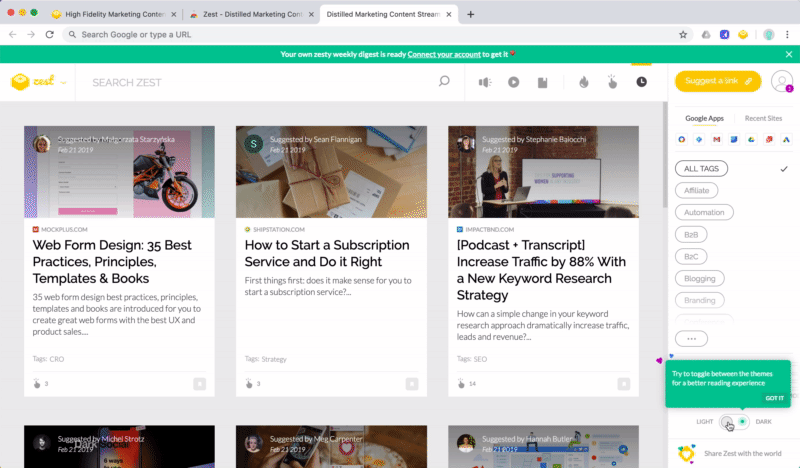
Task: Go back in browser history
Action: (x=13, y=35)
